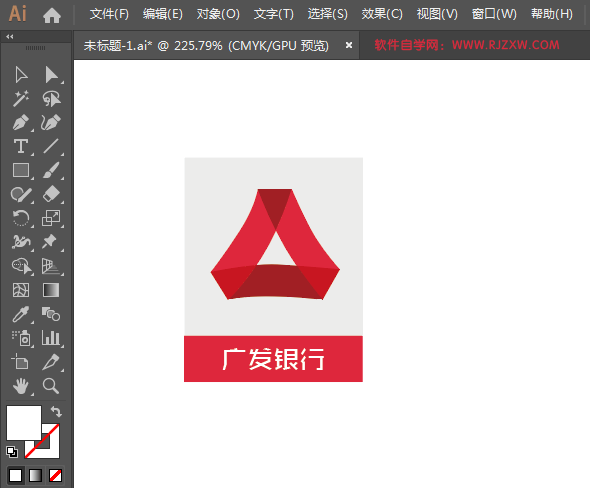This screenshot has height=488, width=590.
Task: Open the 文件(F) menu
Action: [109, 14]
